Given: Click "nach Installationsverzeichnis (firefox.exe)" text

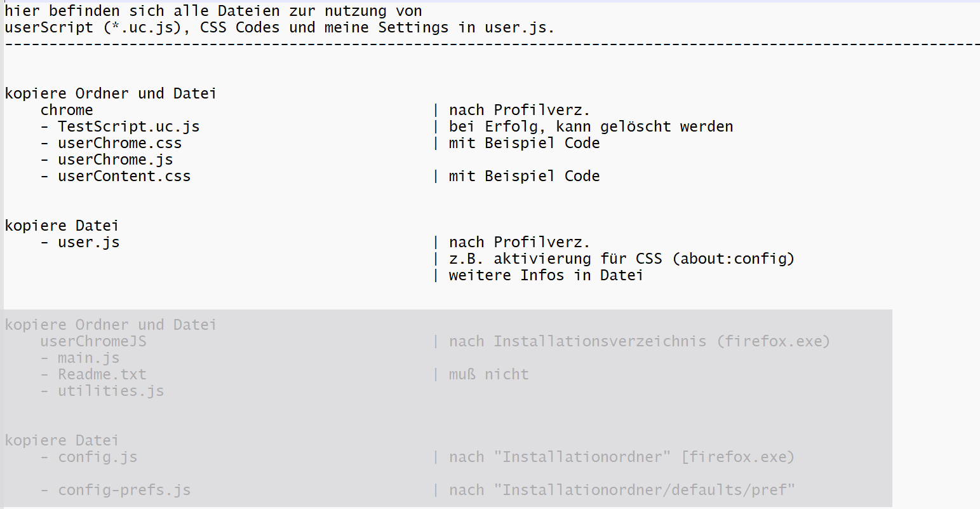Looking at the screenshot, I should pyautogui.click(x=639, y=341).
